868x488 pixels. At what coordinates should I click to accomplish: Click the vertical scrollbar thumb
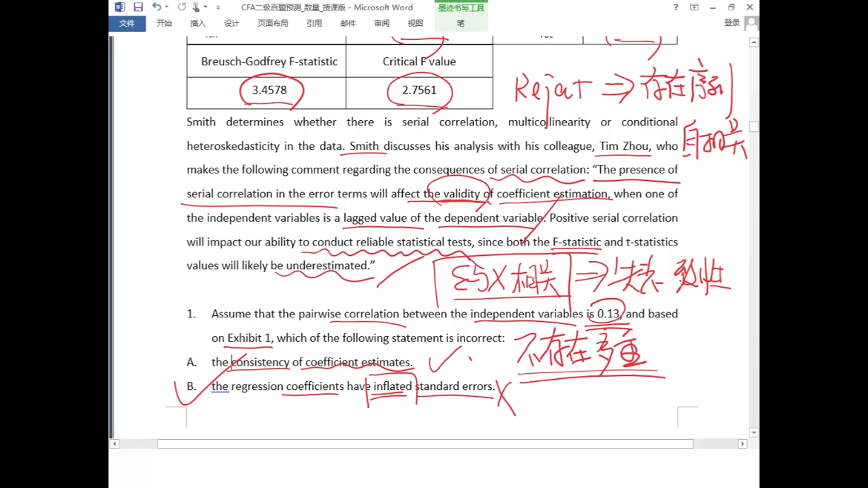point(754,127)
